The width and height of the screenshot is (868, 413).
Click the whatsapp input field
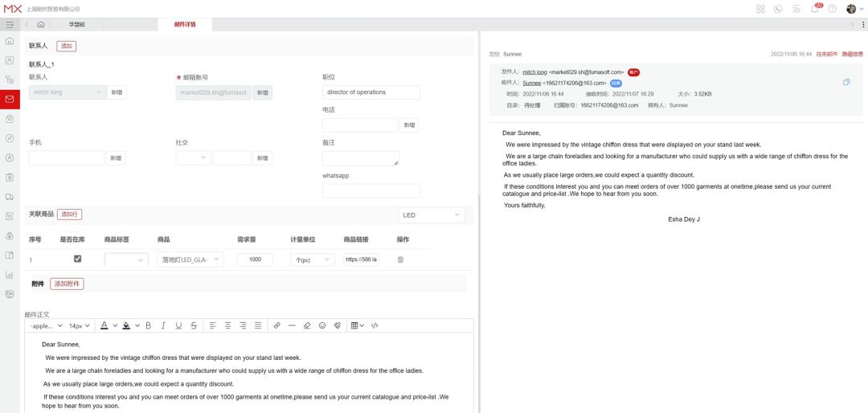(x=371, y=190)
